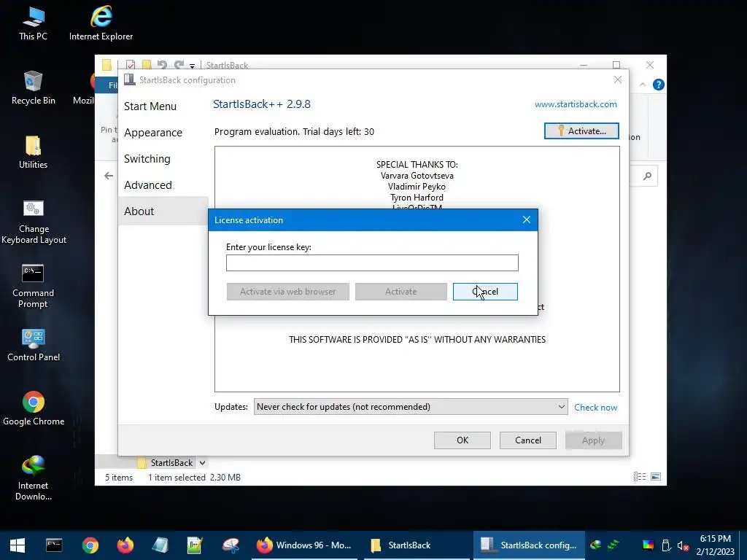Click the Activate... key button
Viewport: 747px width, 560px height.
point(581,131)
